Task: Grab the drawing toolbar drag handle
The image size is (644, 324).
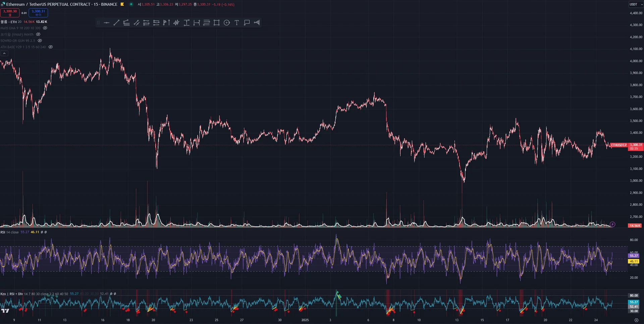Action: point(98,23)
